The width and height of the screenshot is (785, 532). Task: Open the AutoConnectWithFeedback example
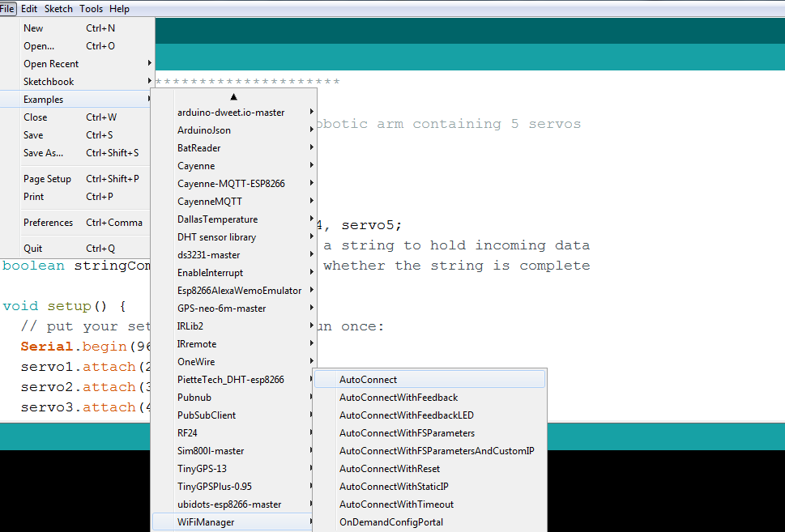(x=429, y=398)
